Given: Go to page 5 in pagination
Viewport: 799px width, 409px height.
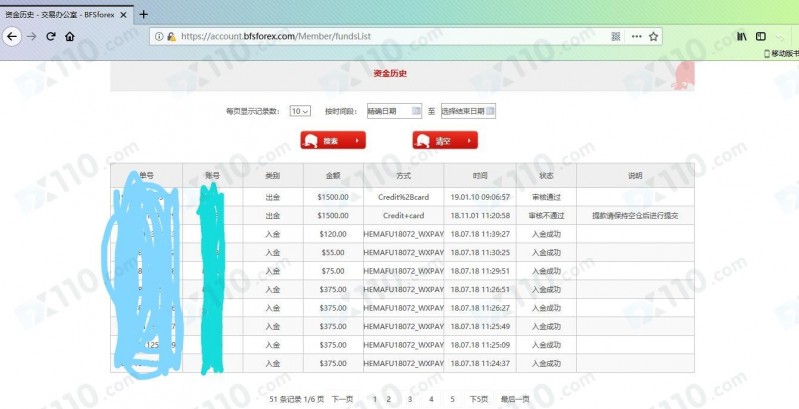Looking at the screenshot, I should click(x=452, y=399).
